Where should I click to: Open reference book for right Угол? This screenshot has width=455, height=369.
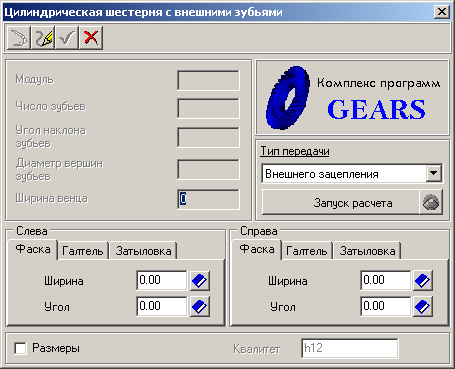click(x=423, y=307)
